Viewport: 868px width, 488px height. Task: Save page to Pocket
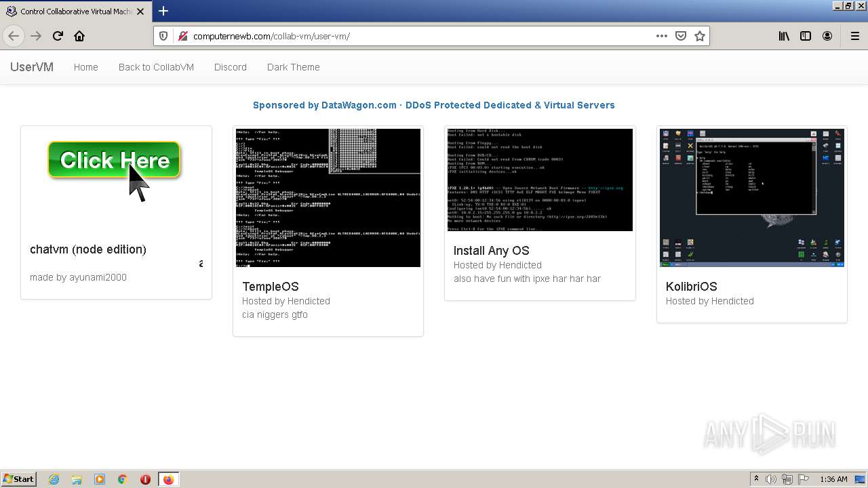(681, 36)
